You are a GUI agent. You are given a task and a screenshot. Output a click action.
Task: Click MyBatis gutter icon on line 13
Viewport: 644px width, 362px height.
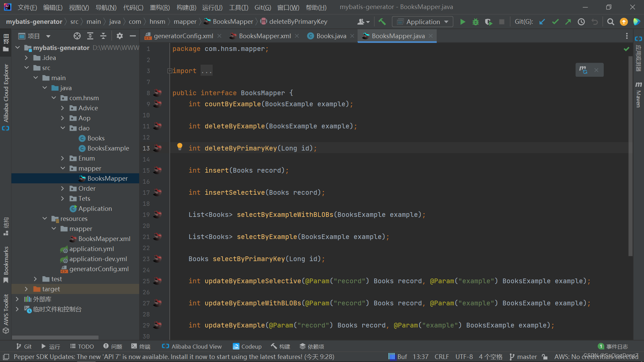click(x=157, y=148)
